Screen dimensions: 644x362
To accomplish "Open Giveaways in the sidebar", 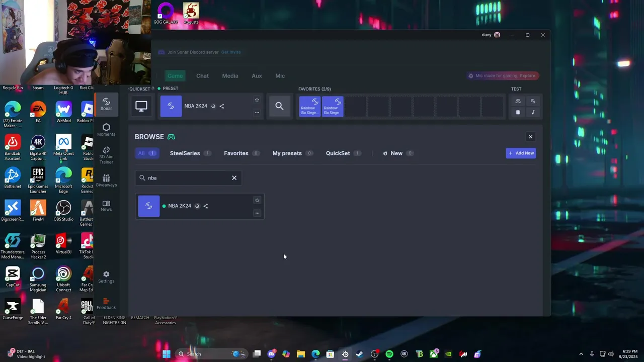I will pyautogui.click(x=106, y=180).
